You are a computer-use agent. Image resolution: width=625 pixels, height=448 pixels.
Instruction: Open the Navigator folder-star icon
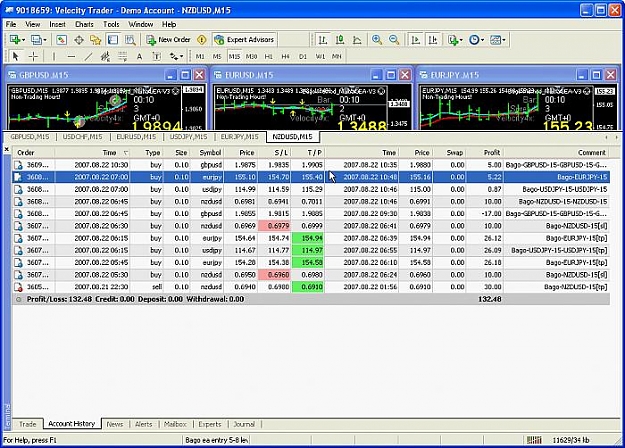pos(96,39)
